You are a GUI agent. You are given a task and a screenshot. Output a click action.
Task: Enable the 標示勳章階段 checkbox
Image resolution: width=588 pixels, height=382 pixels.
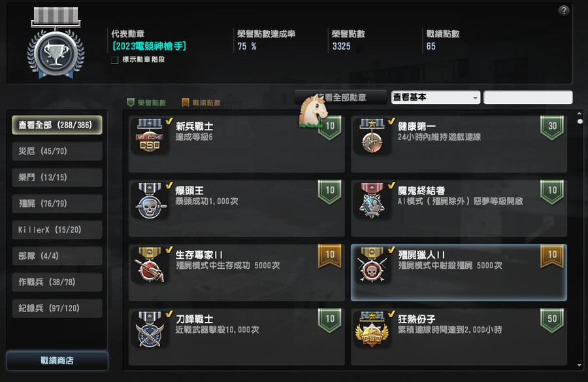click(x=115, y=60)
